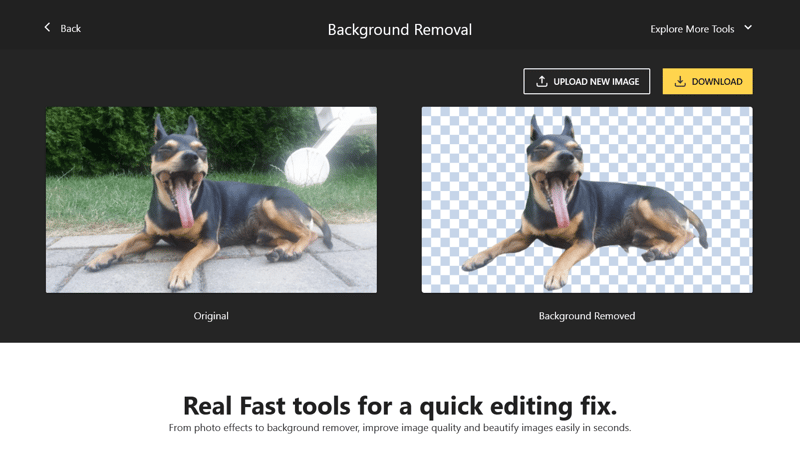
Task: Click the Background Removed caption
Action: point(587,316)
